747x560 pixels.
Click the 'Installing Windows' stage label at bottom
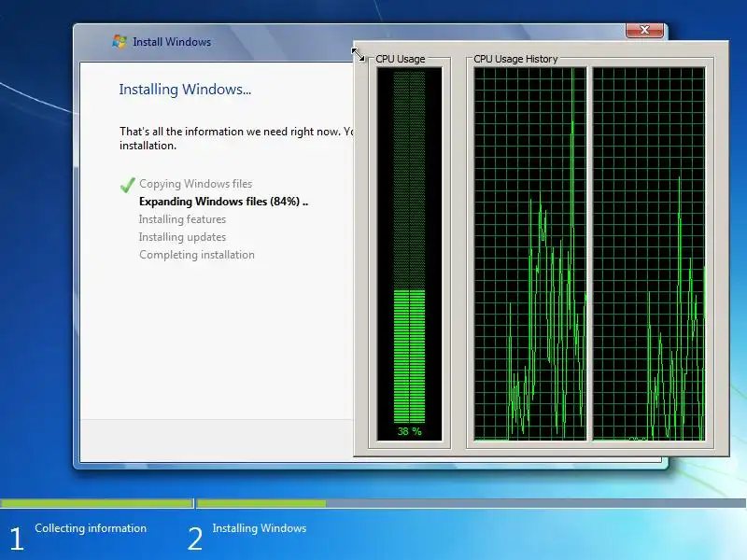(260, 528)
